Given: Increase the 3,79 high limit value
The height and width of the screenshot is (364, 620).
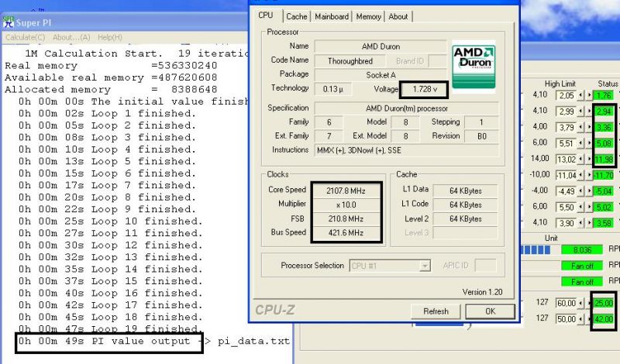Looking at the screenshot, I should [589, 127].
